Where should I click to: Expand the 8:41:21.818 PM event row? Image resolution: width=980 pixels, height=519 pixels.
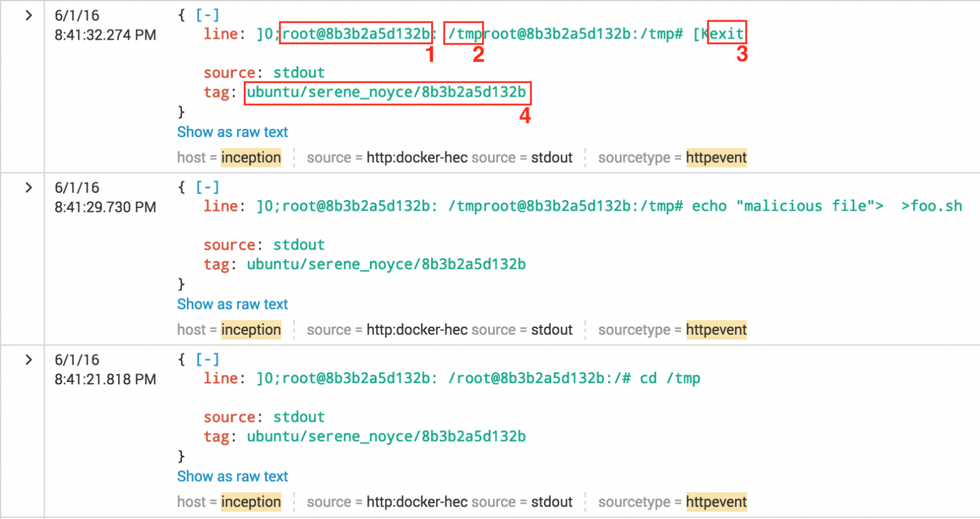coord(28,359)
